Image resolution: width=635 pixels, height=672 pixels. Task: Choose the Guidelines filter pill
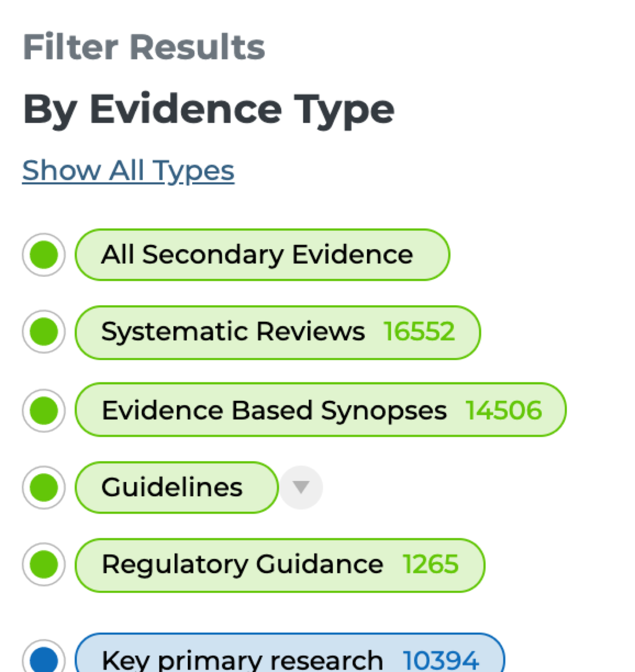pyautogui.click(x=172, y=487)
